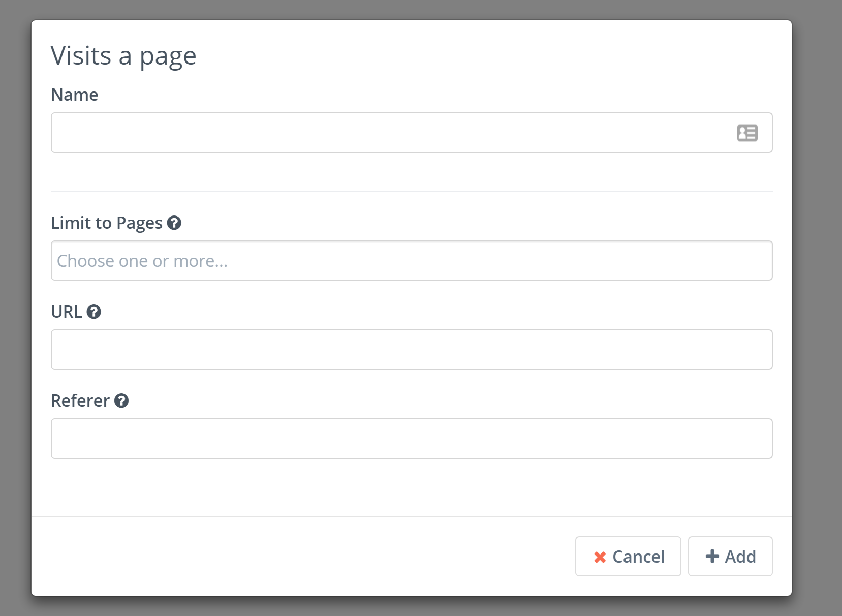This screenshot has width=842, height=616.
Task: Click the Referer help question icon
Action: click(121, 401)
